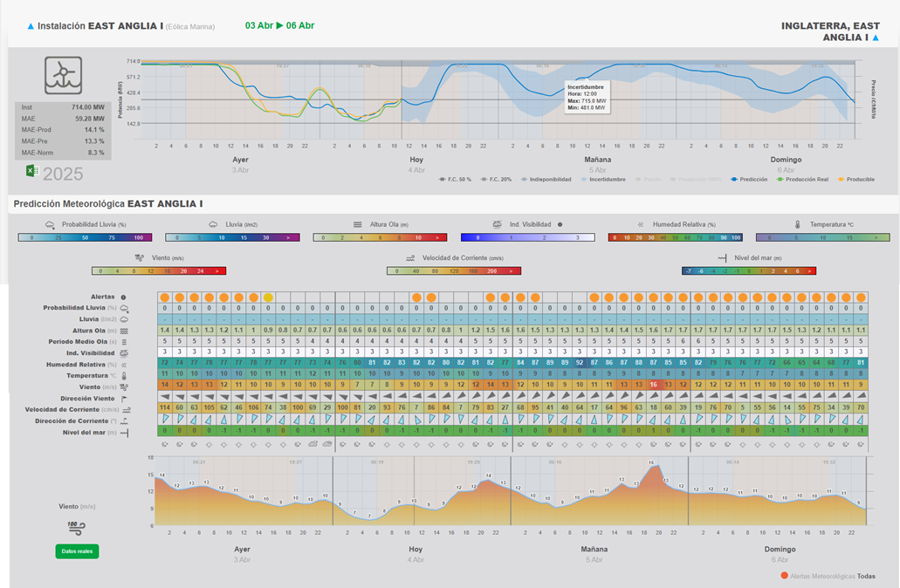
Task: Open the 03 Abr – 06 Abr date range
Action: [279, 25]
